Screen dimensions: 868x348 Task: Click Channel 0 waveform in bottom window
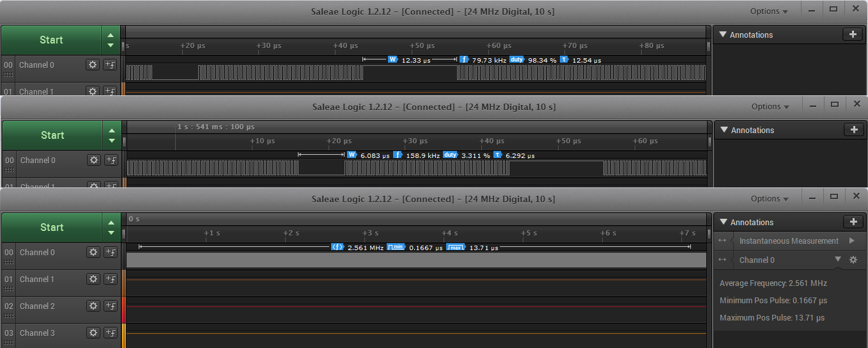tap(416, 260)
